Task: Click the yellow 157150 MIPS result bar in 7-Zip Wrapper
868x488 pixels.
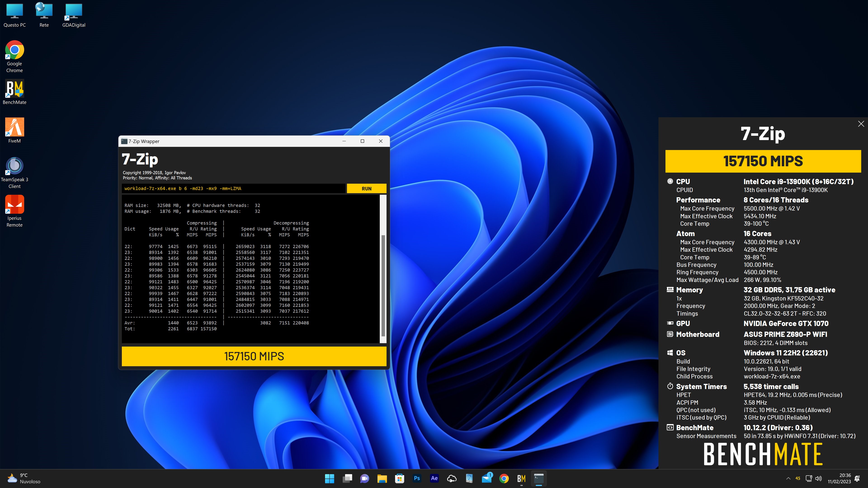Action: pos(254,356)
